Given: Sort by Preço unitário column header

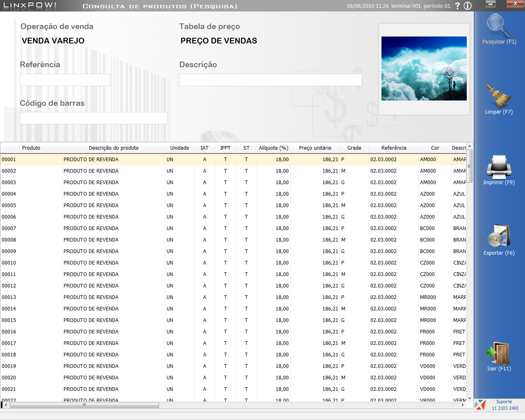Looking at the screenshot, I should pos(315,148).
